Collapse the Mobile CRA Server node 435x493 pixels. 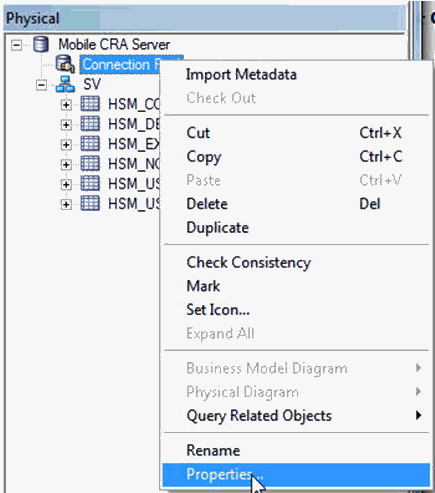pos(16,45)
